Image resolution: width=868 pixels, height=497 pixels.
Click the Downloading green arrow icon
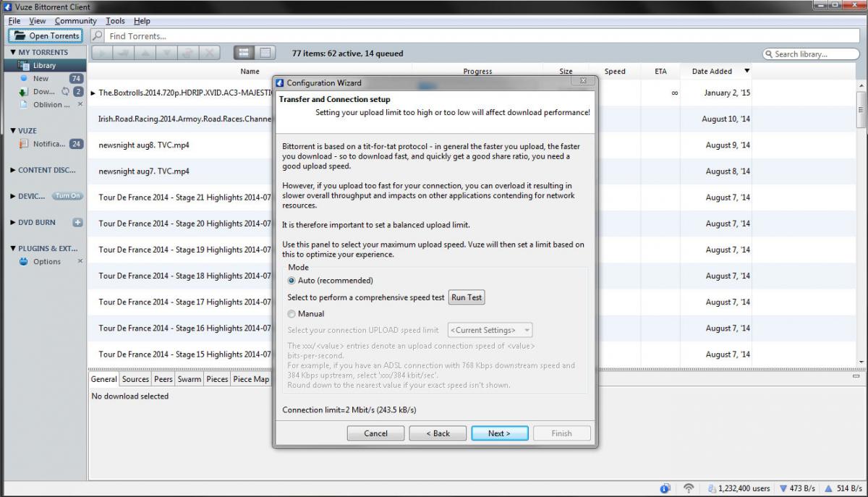(25, 92)
